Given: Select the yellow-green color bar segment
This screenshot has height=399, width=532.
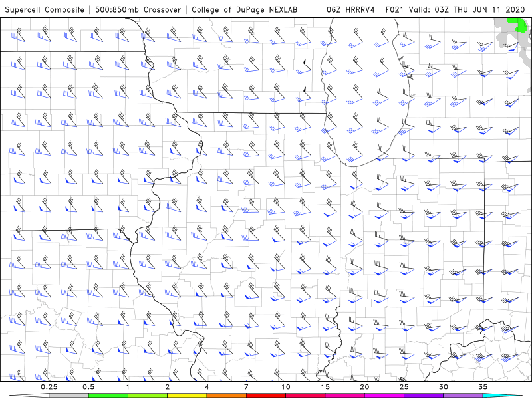Looking at the screenshot, I should tap(148, 396).
